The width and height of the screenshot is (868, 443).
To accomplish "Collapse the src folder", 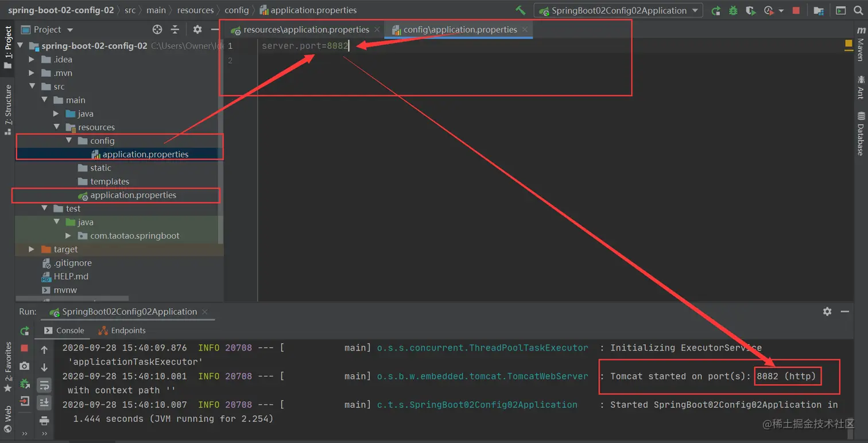I will [32, 87].
